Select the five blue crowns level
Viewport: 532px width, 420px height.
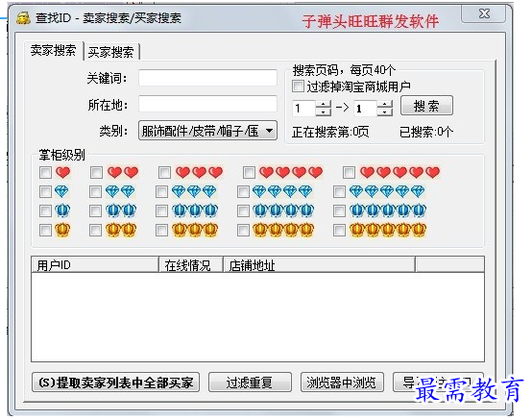[x=339, y=210]
